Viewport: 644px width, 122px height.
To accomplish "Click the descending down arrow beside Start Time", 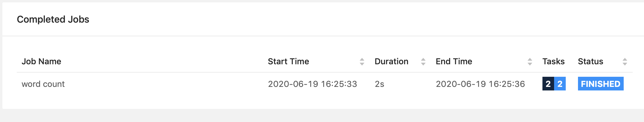I will [362, 64].
